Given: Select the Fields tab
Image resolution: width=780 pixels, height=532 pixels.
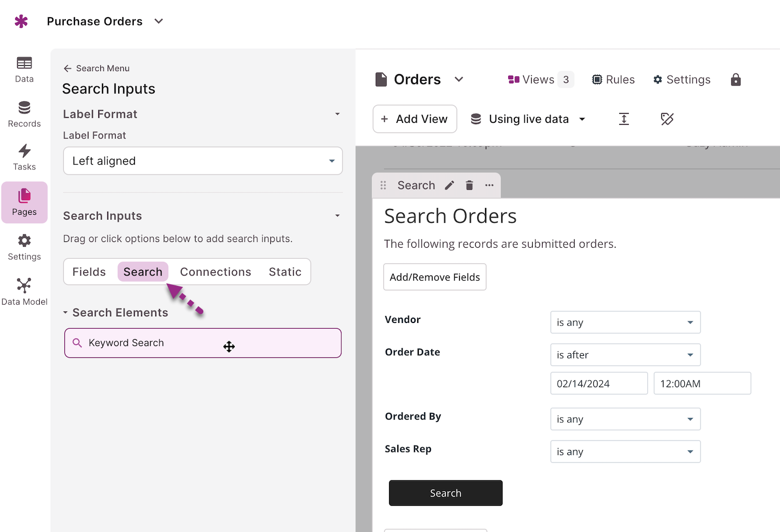Looking at the screenshot, I should pos(89,272).
